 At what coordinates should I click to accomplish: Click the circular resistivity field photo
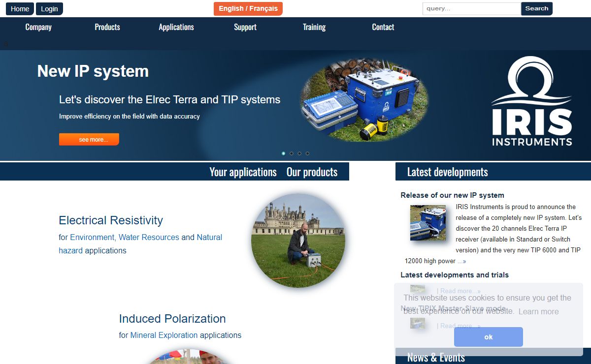coord(298,241)
